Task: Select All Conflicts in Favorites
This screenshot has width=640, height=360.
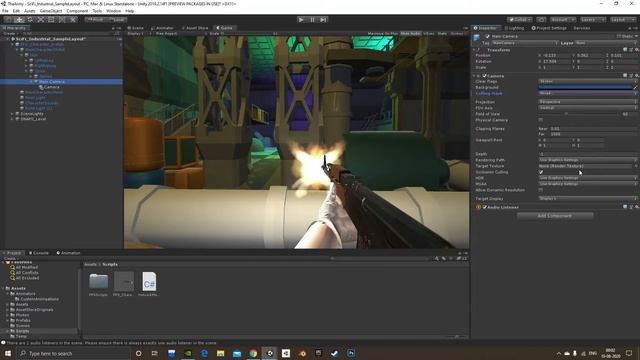Action: (27, 273)
